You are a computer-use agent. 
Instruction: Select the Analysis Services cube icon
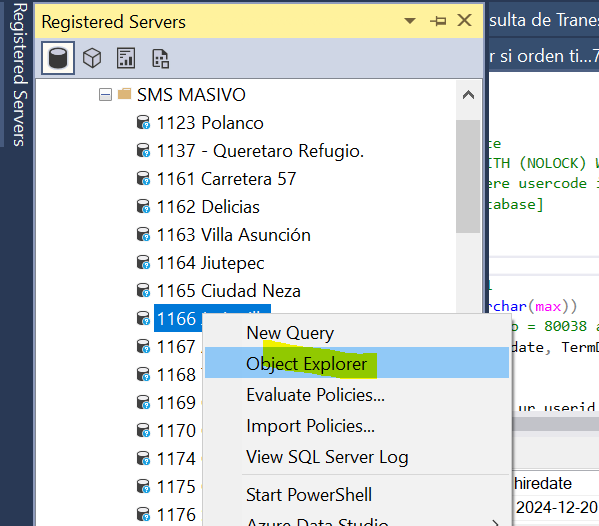pyautogui.click(x=92, y=58)
